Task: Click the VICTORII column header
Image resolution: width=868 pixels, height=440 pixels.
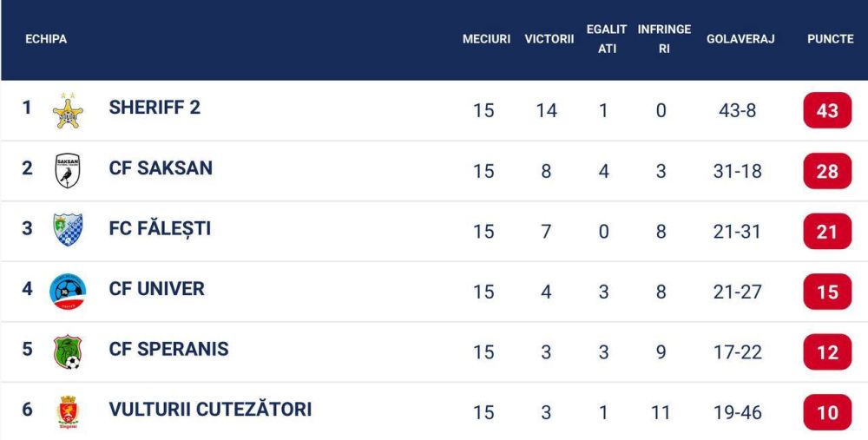Action: coord(549,39)
